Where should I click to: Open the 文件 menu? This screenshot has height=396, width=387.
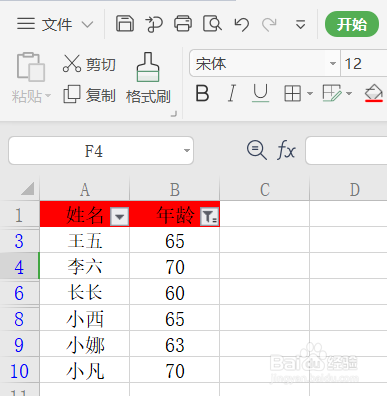(57, 24)
